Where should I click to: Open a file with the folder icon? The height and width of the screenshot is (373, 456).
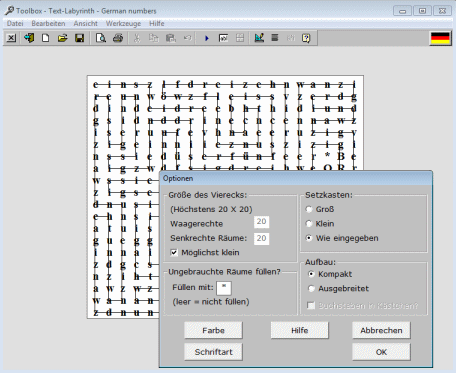(62, 38)
